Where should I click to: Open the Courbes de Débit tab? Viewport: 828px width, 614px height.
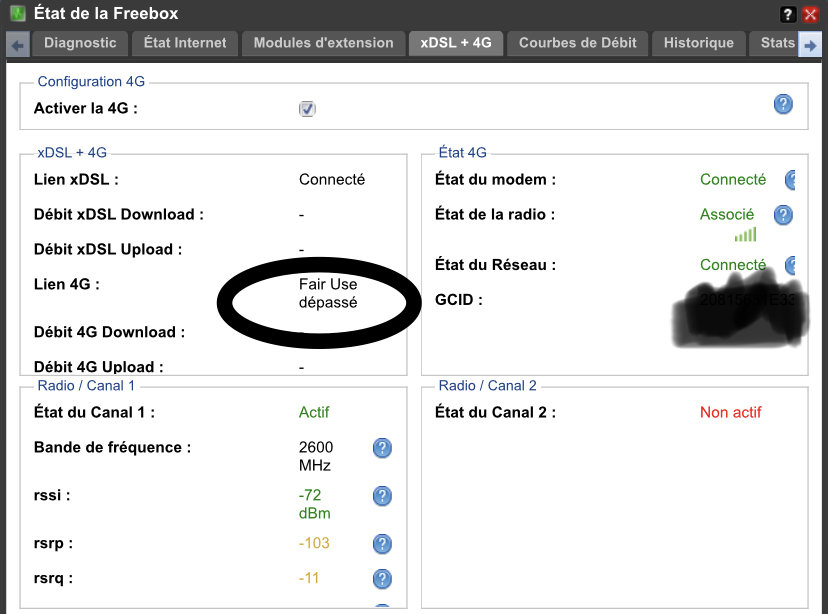(x=578, y=43)
